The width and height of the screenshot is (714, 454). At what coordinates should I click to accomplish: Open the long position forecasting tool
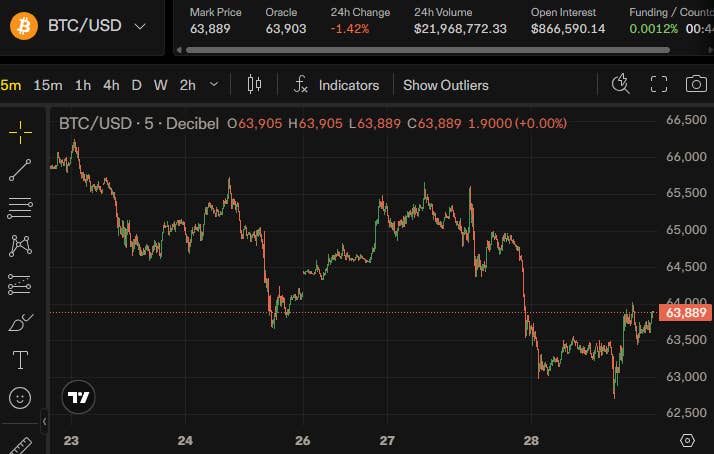20,284
